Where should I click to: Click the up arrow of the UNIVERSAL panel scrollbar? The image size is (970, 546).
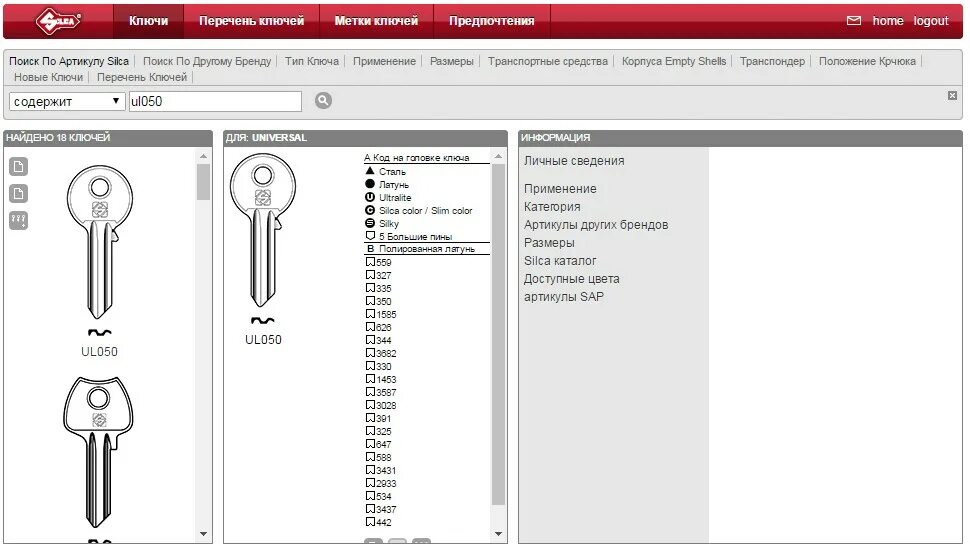[499, 156]
